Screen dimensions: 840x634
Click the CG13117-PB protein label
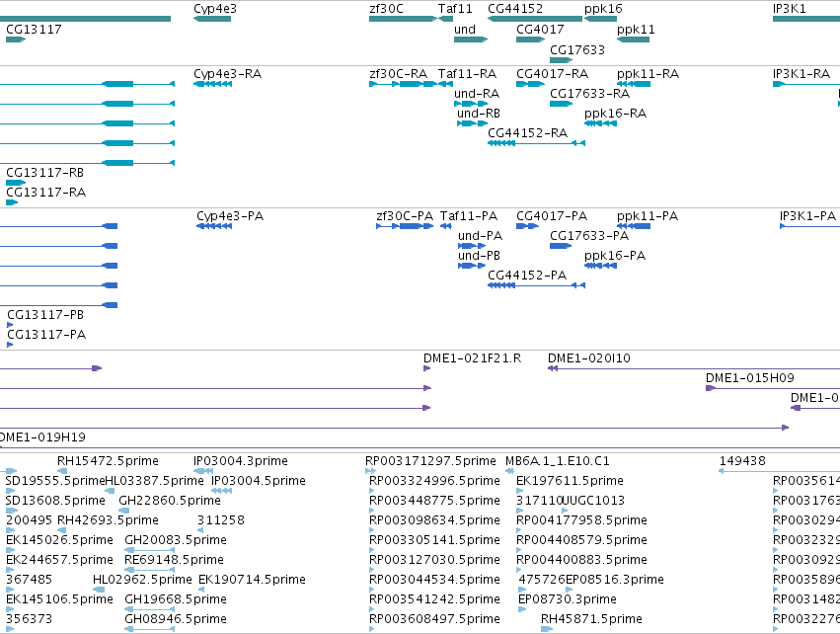coord(45,314)
